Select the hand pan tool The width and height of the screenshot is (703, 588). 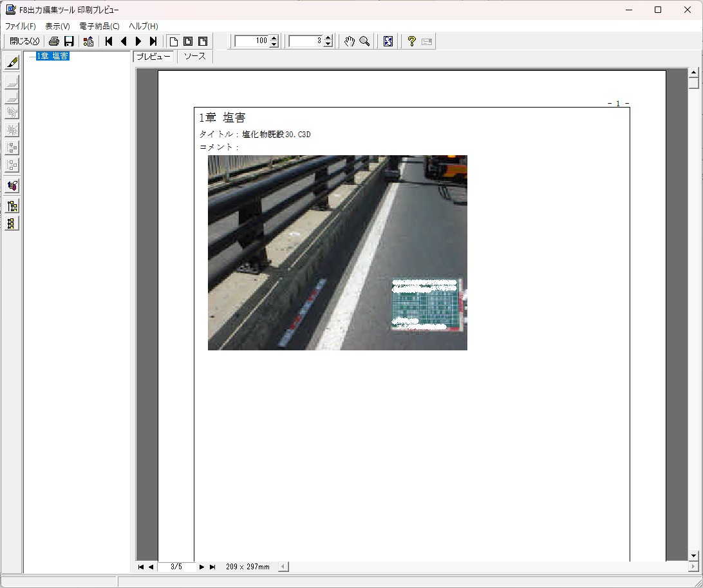pyautogui.click(x=350, y=41)
